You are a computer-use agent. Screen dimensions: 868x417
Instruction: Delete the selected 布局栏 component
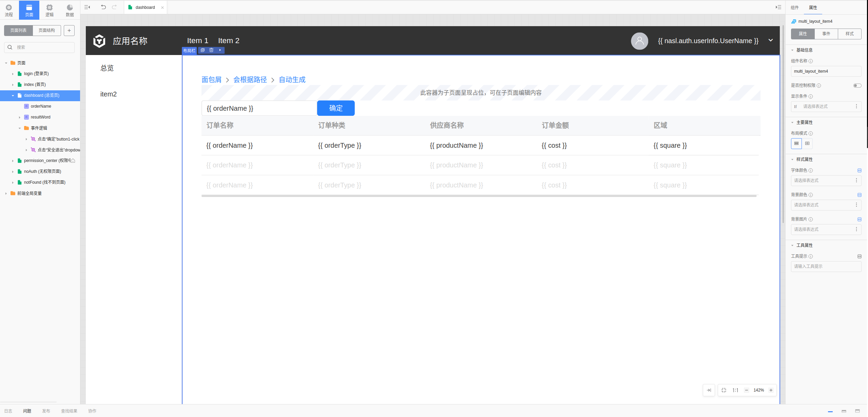click(x=211, y=50)
